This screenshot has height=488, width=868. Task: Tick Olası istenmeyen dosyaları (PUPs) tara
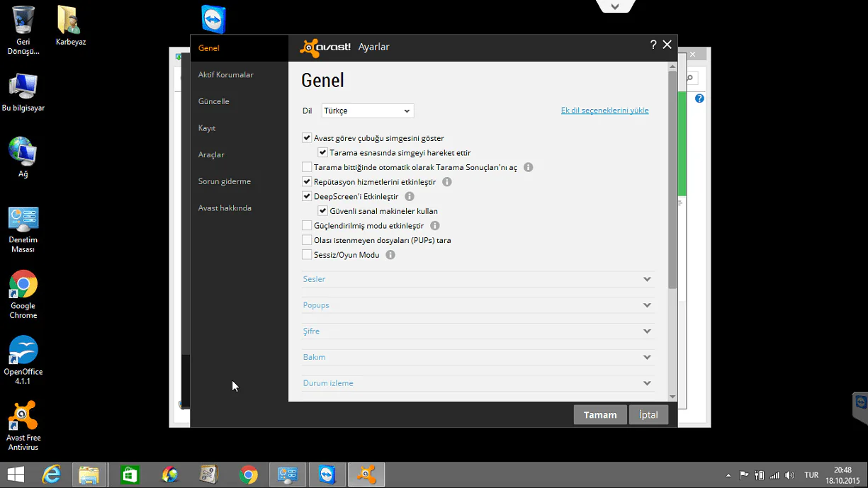(x=307, y=240)
